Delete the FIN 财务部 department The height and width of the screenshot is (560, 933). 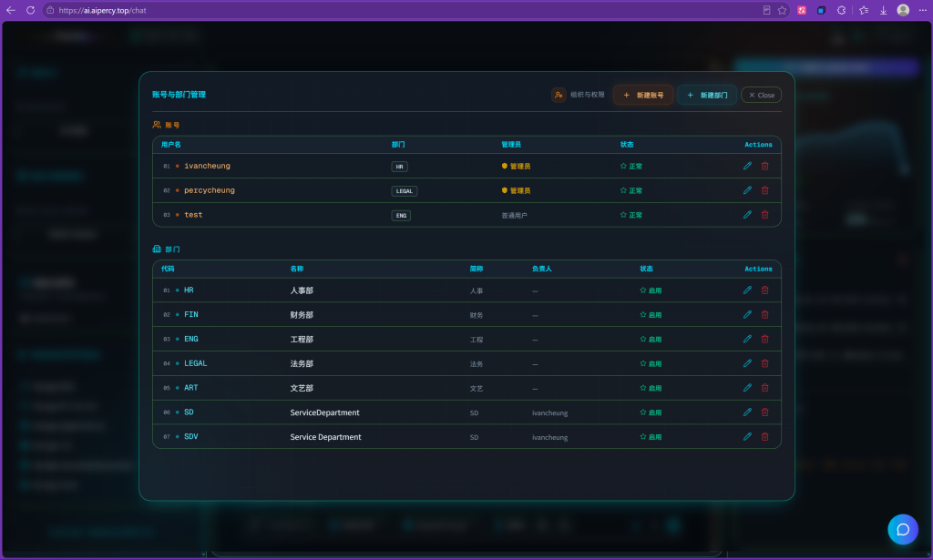click(x=765, y=314)
